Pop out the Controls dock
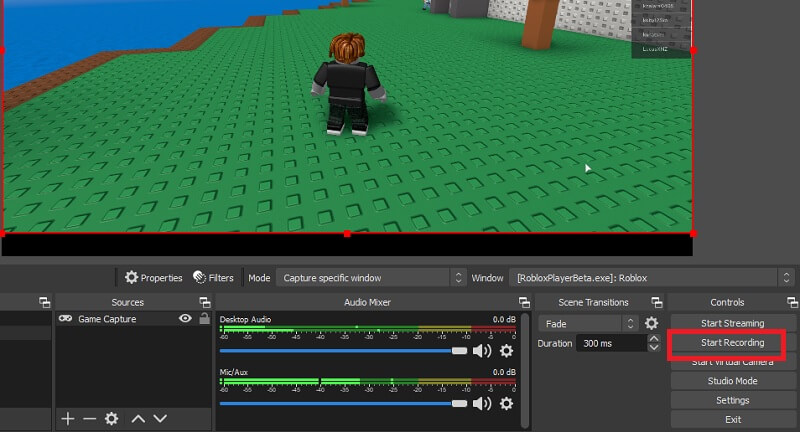This screenshot has width=800, height=432. tap(792, 302)
